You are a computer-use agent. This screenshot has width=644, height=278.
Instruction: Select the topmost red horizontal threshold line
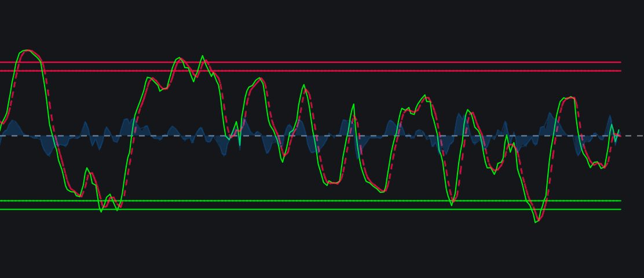point(310,63)
